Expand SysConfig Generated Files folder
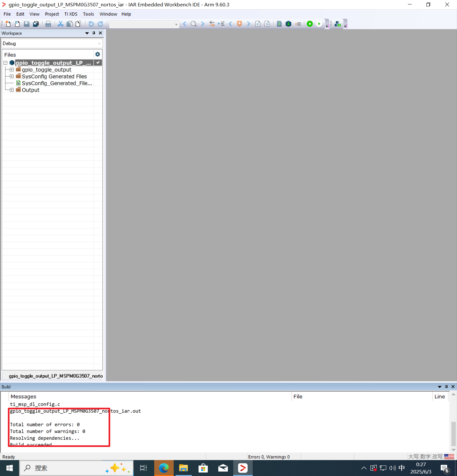The width and height of the screenshot is (457, 476). coord(12,76)
